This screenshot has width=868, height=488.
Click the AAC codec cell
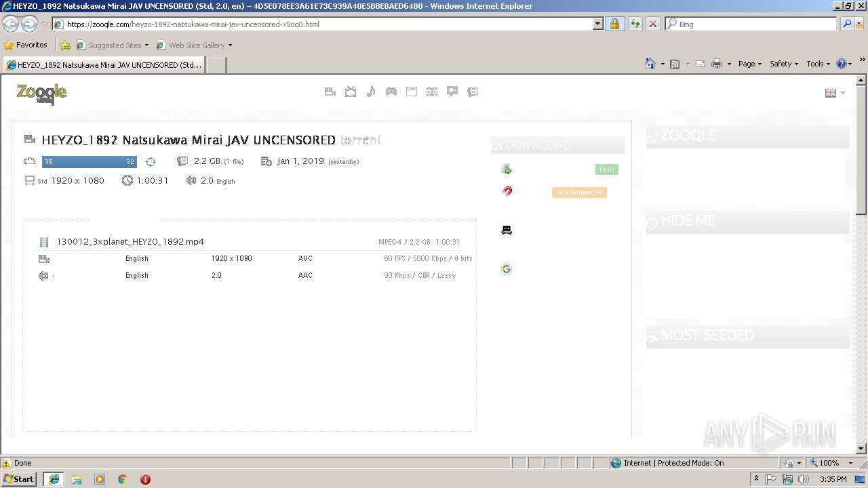tap(305, 275)
